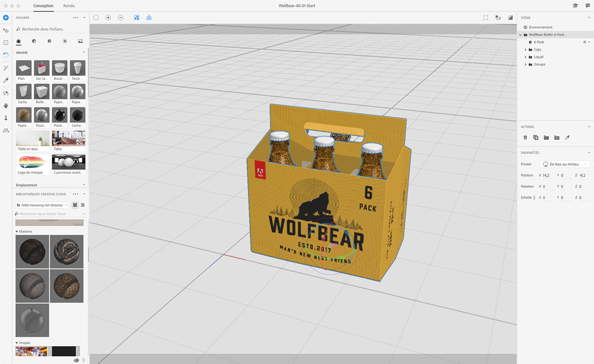Screen dimensions: 594x364
Task: Select the horizon tool
Action: 6,131
